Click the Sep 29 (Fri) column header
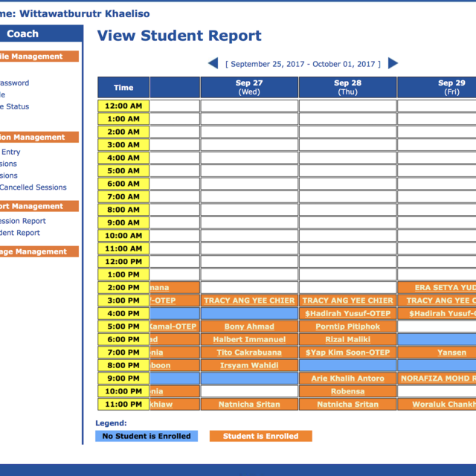This screenshot has height=476, width=476. click(x=437, y=88)
